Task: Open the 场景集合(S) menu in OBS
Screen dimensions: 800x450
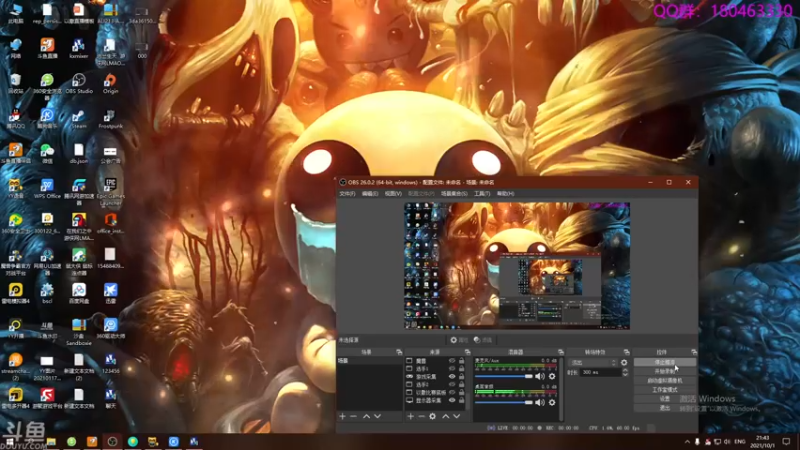Action: point(454,194)
